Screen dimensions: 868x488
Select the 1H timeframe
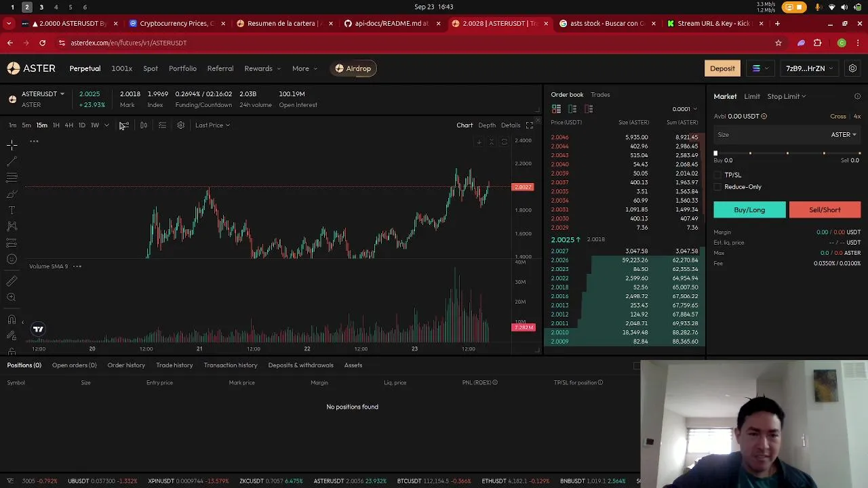pos(56,125)
